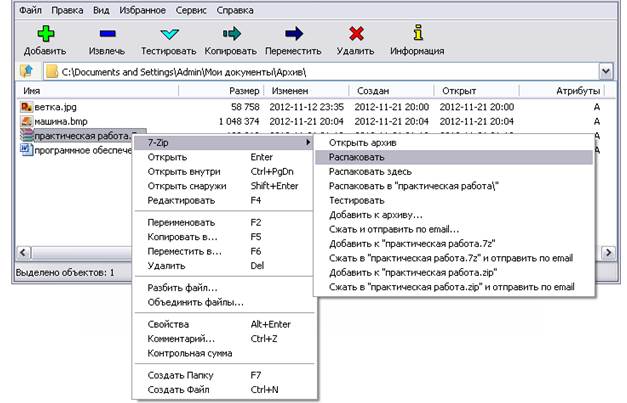
Task: Choose Объединить файлы…
Action: click(x=224, y=302)
